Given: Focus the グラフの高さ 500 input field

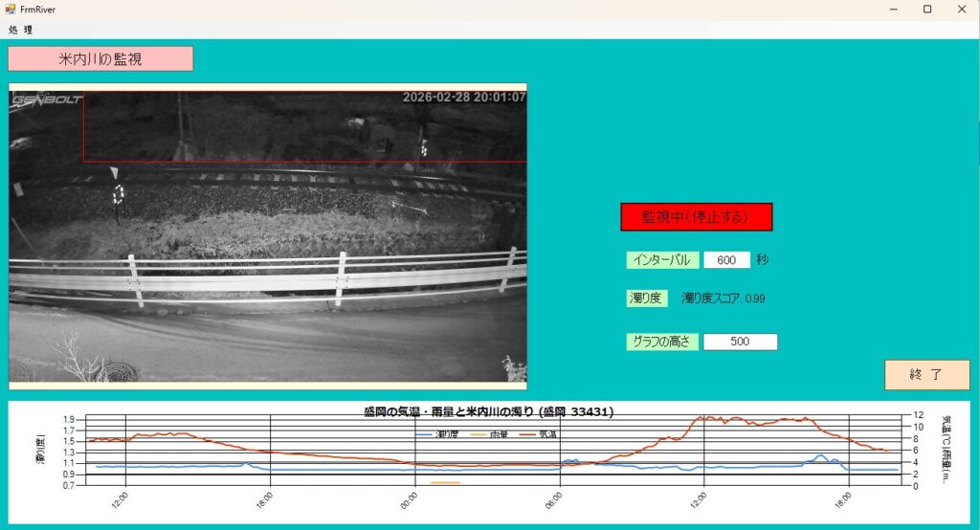Looking at the screenshot, I should (x=740, y=342).
